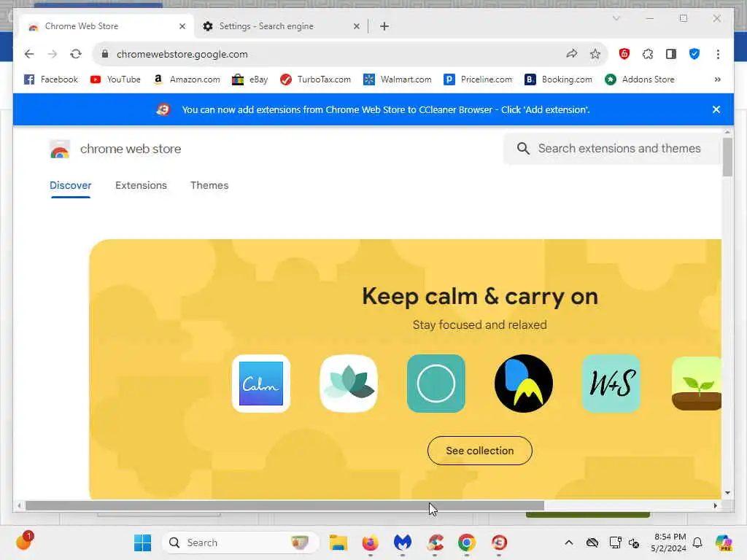Open File Explorer from the taskbar
Image resolution: width=747 pixels, height=560 pixels.
(338, 542)
